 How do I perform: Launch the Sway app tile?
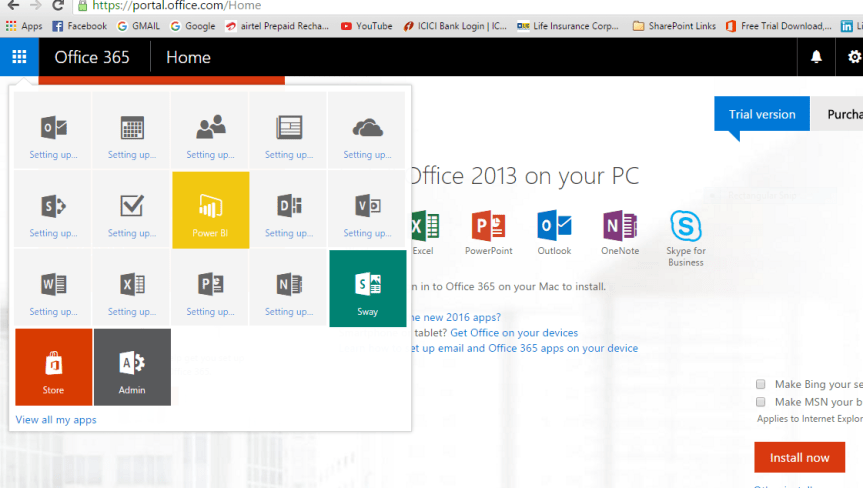[367, 288]
